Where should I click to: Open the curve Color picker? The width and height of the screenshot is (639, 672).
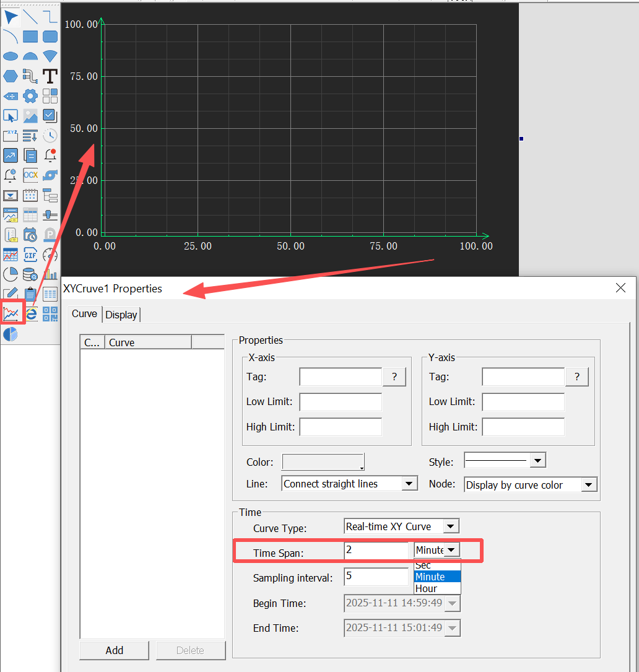323,462
